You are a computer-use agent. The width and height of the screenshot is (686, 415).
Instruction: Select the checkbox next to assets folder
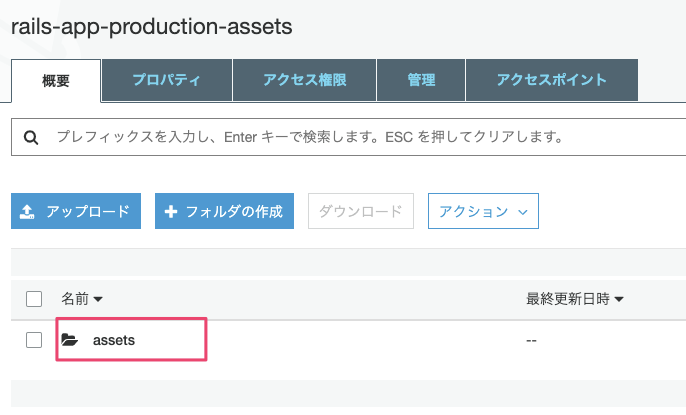click(34, 340)
